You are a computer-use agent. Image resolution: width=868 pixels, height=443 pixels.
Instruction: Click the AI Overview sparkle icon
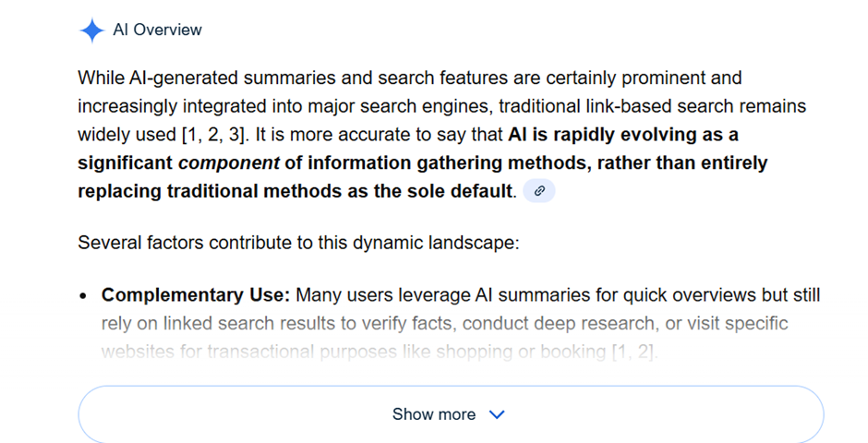91,30
